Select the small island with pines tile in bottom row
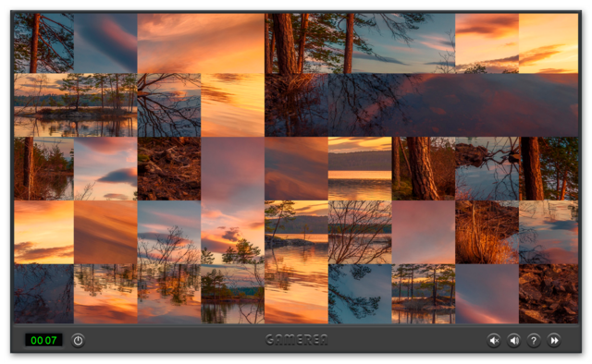The width and height of the screenshot is (592, 364). tap(424, 294)
